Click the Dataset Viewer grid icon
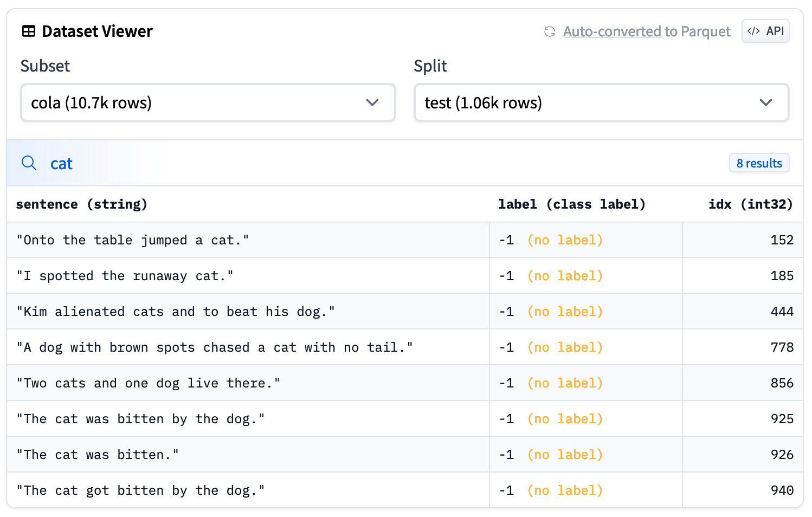Viewport: 812px width, 517px height. tap(28, 31)
